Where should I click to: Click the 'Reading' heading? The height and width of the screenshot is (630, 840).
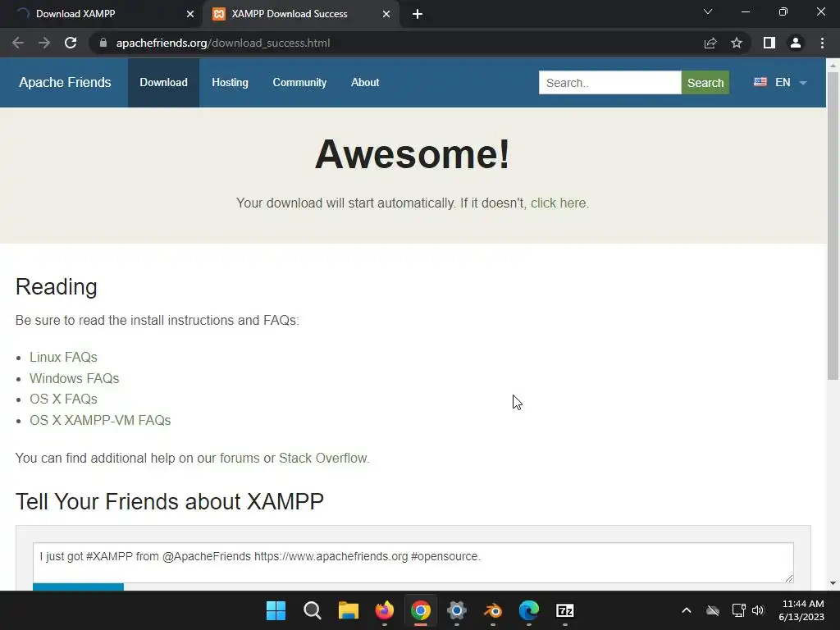tap(57, 286)
